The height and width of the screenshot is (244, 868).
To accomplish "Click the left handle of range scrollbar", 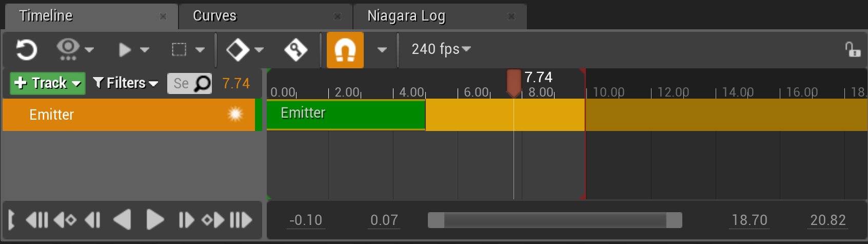I will tap(436, 220).
